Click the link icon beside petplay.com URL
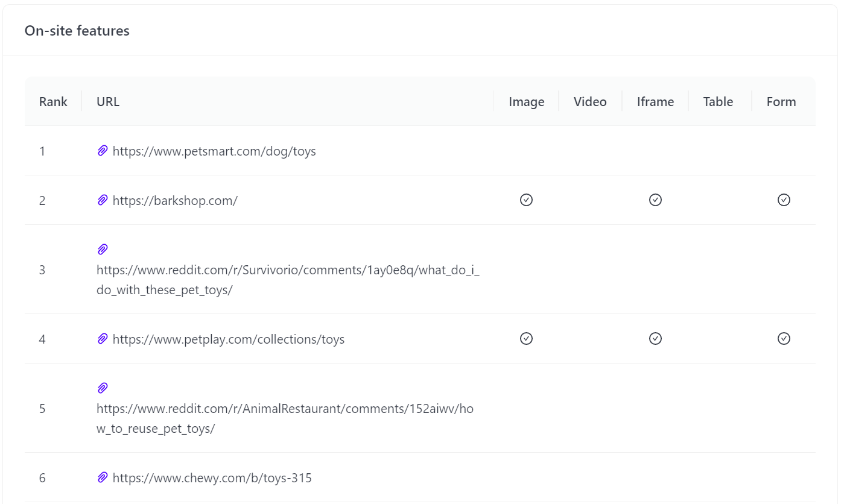The height and width of the screenshot is (504, 844). pyautogui.click(x=103, y=339)
